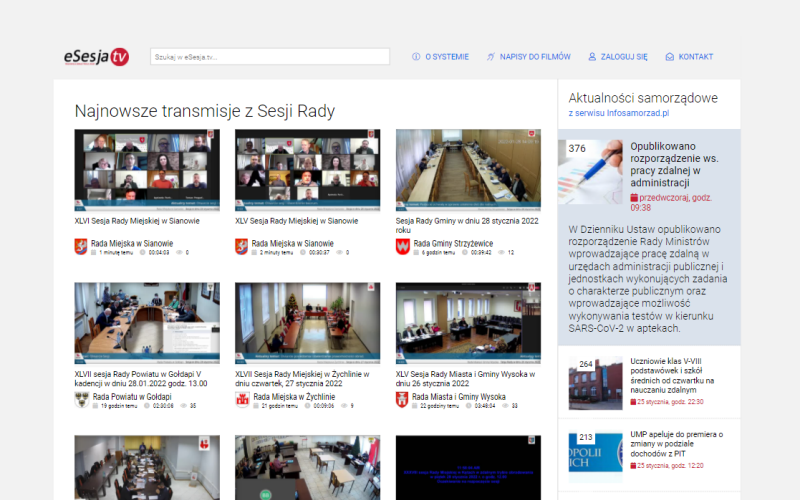Click the Rada Miejska w Żychlinie crest icon
This screenshot has height=500, width=800.
pyautogui.click(x=242, y=400)
